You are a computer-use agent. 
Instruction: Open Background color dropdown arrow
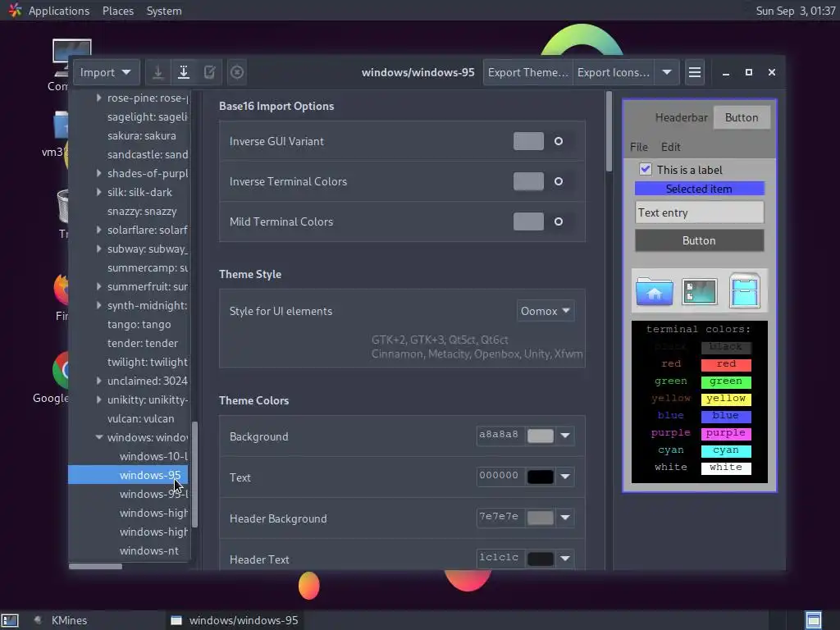coord(565,436)
